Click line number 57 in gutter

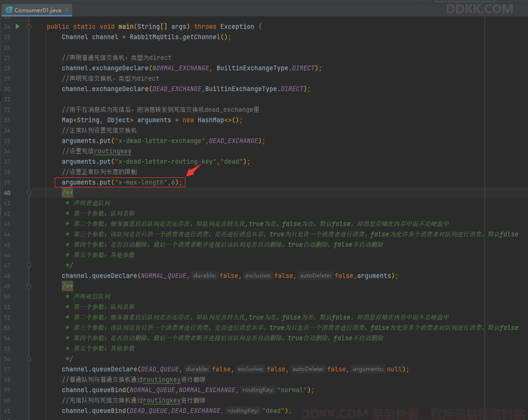tap(7, 369)
